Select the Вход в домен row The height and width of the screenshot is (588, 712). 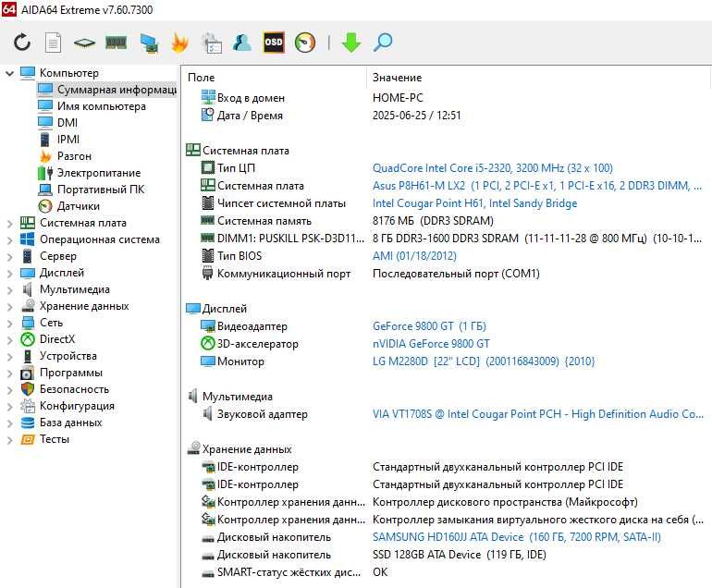pos(445,98)
